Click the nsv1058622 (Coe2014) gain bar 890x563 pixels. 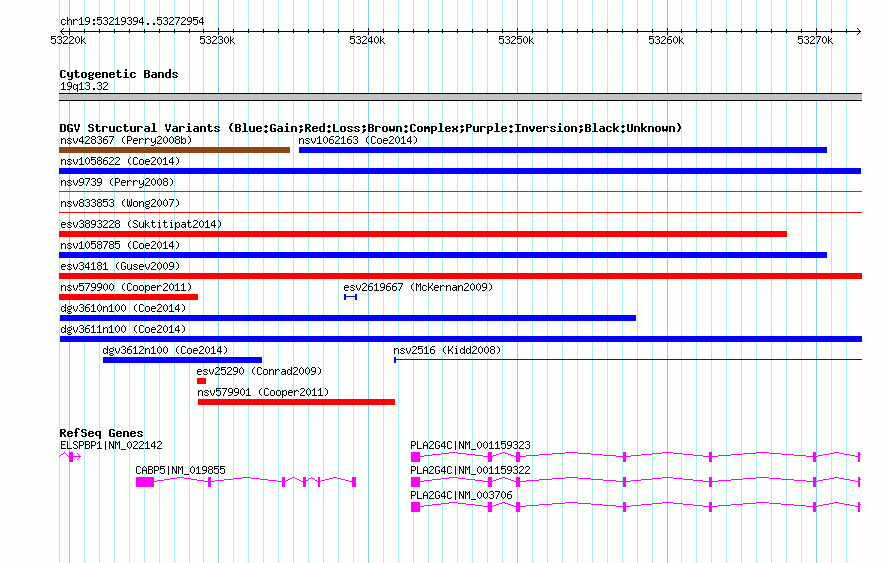click(460, 171)
